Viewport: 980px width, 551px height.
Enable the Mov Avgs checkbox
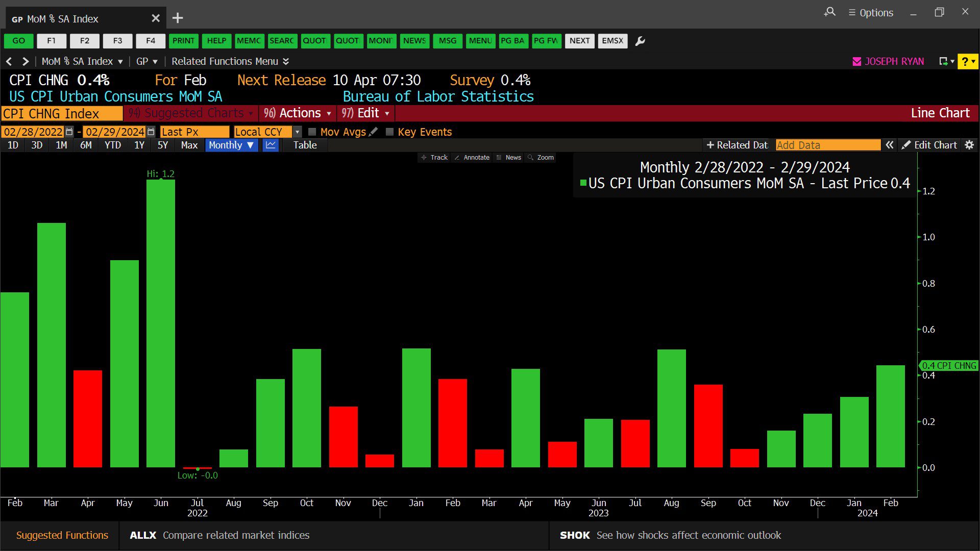click(312, 132)
